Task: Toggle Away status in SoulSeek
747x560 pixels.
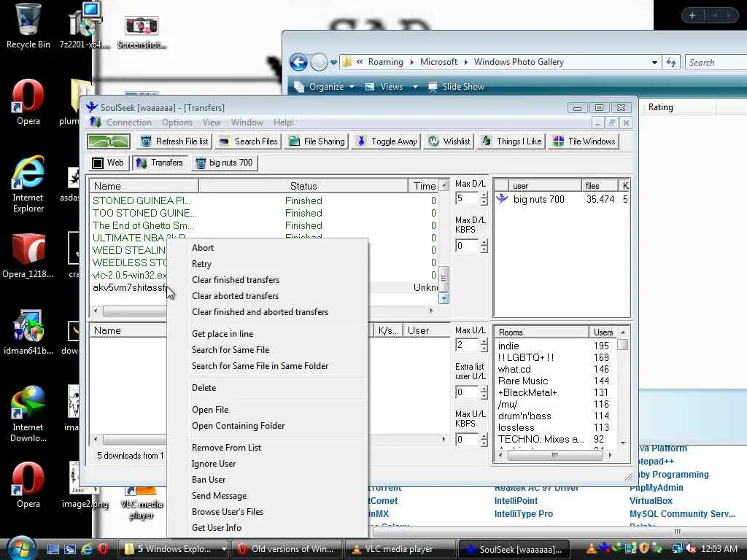Action: coord(387,141)
